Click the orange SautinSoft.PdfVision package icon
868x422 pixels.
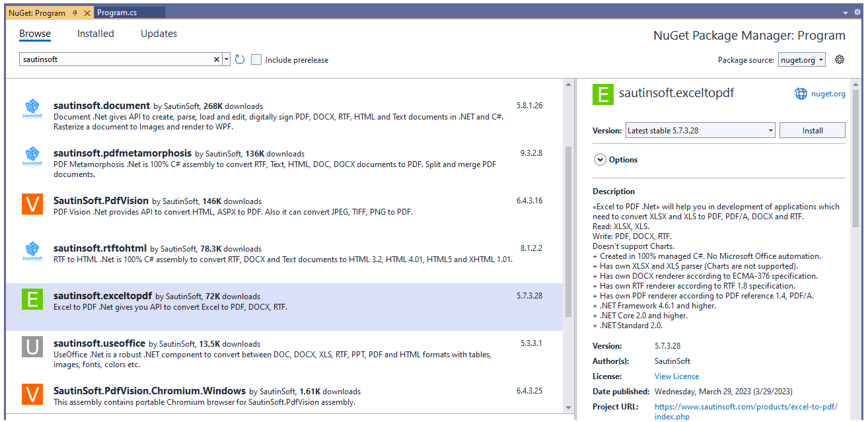[32, 205]
